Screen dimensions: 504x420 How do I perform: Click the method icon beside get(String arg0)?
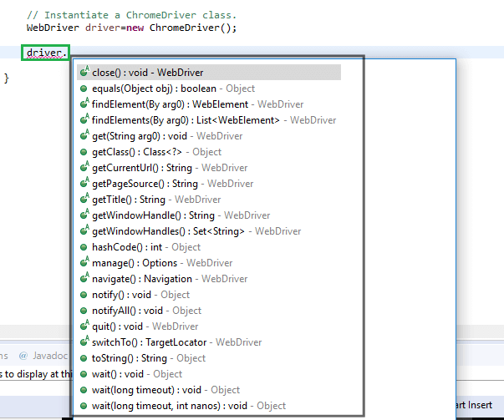coord(84,135)
